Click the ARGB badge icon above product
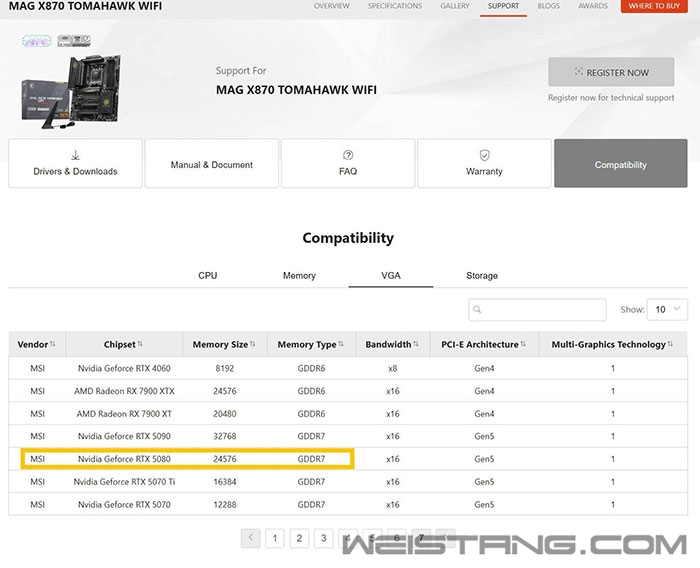700x568 pixels. [x=37, y=41]
